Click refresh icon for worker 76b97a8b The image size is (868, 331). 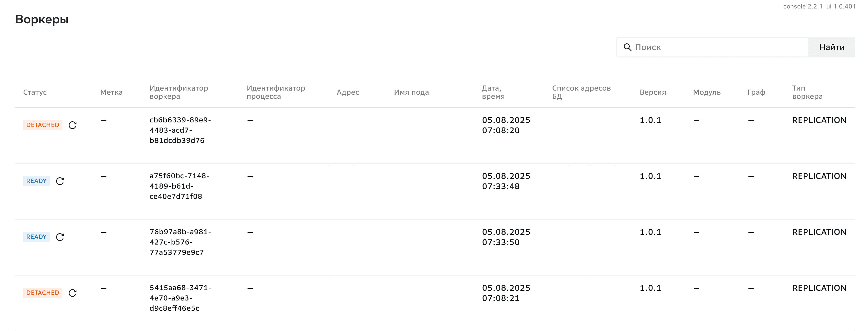click(x=60, y=237)
